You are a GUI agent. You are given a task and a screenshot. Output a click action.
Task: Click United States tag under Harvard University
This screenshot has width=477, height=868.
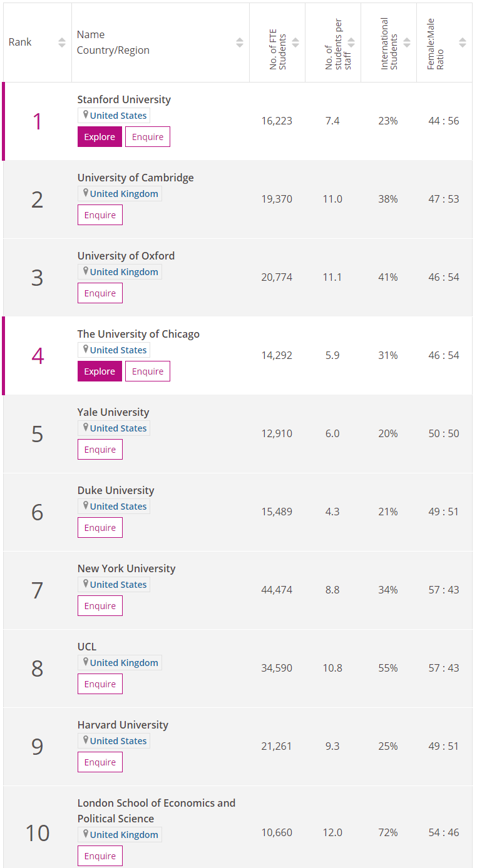pos(118,741)
